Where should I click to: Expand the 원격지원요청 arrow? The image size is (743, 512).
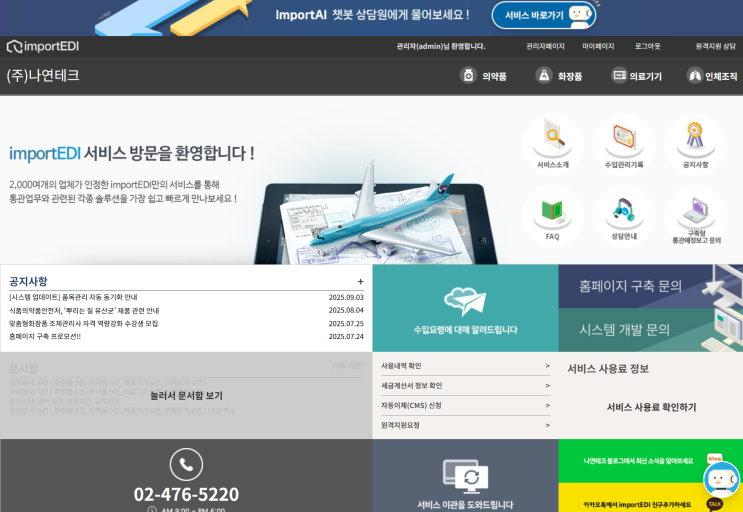coord(547,425)
